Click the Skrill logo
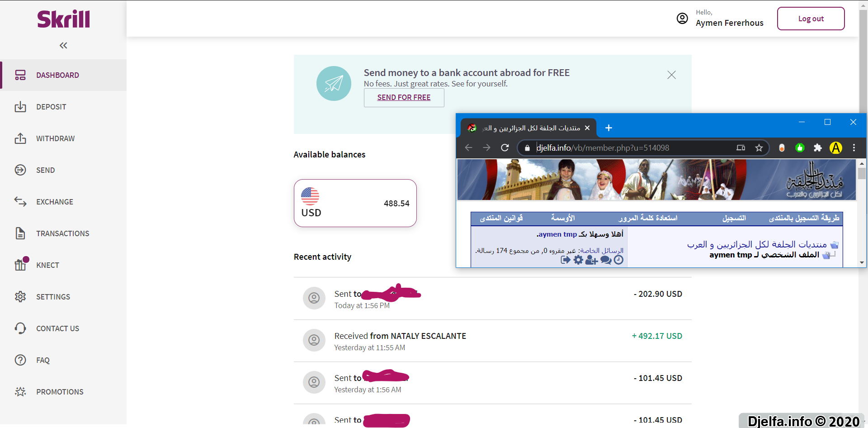This screenshot has height=428, width=868. click(x=63, y=19)
